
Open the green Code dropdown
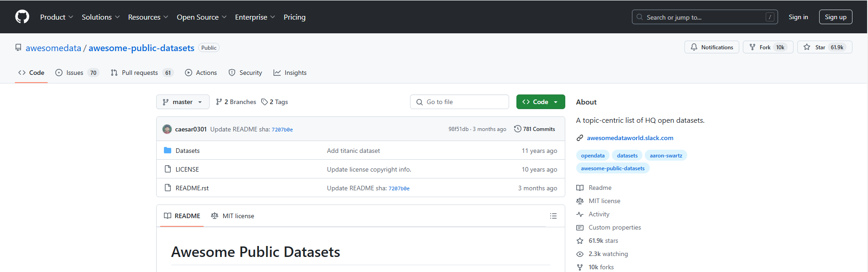[540, 102]
